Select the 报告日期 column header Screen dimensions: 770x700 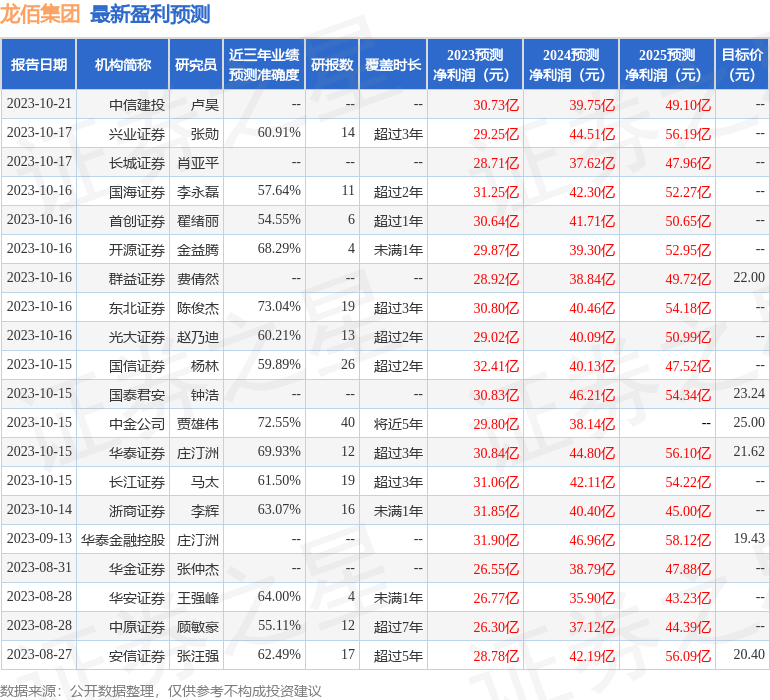pyautogui.click(x=39, y=64)
